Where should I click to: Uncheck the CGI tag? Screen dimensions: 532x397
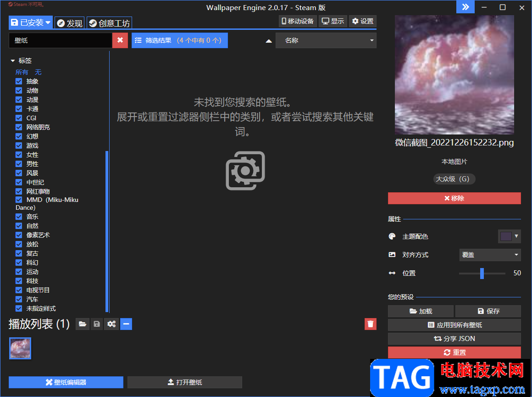click(x=19, y=118)
